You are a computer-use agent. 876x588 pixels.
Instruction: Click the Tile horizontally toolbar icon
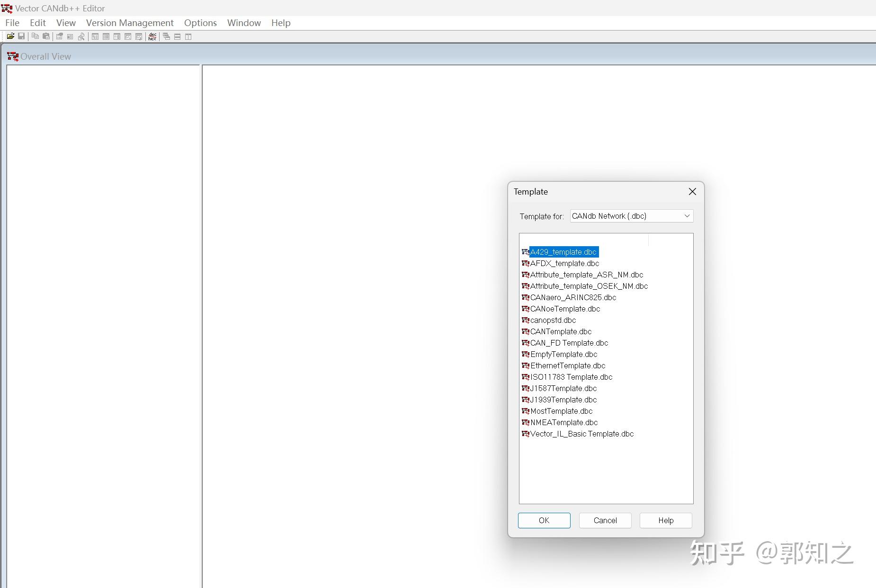(x=177, y=36)
